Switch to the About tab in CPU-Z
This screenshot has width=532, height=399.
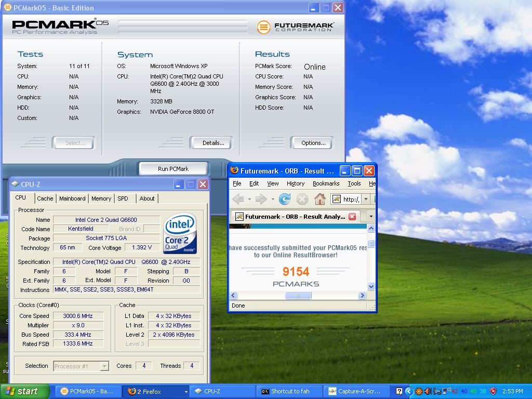pyautogui.click(x=147, y=198)
